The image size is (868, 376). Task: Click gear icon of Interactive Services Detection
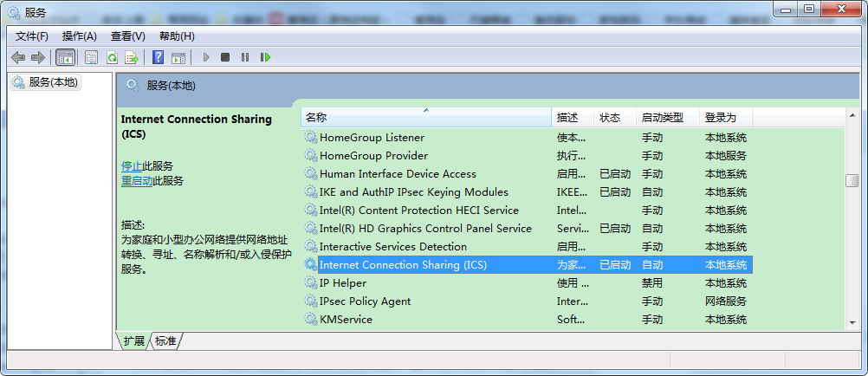[x=311, y=246]
